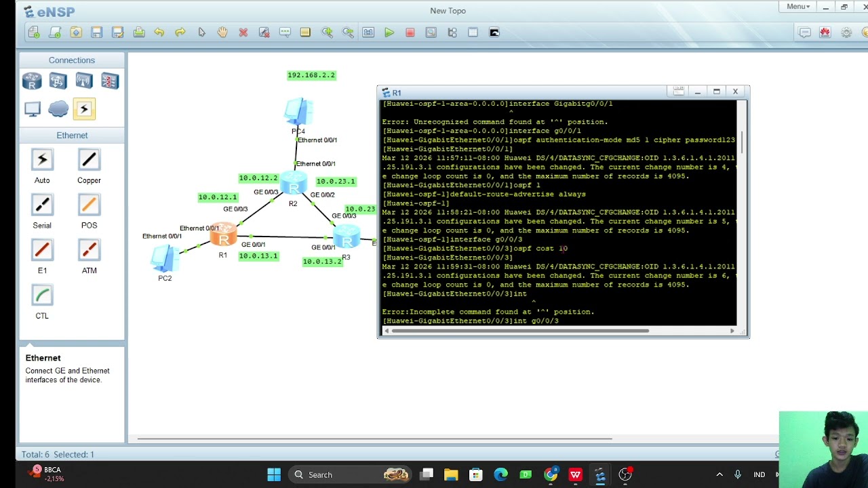This screenshot has height=488, width=868.
Task: Select the Switch device category icon
Action: tap(58, 81)
